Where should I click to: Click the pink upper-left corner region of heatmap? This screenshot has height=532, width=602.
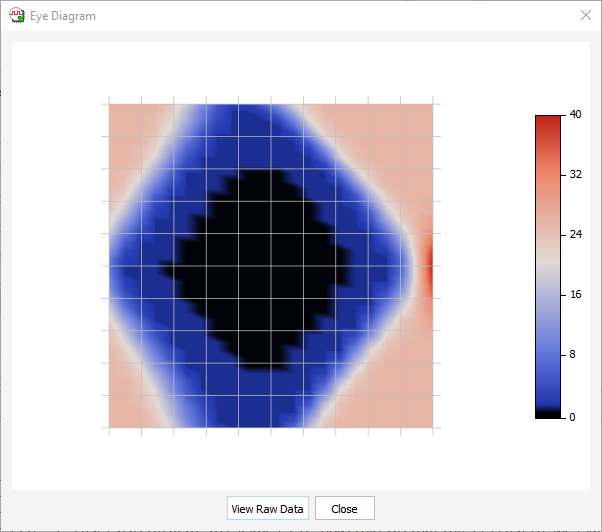(128, 125)
